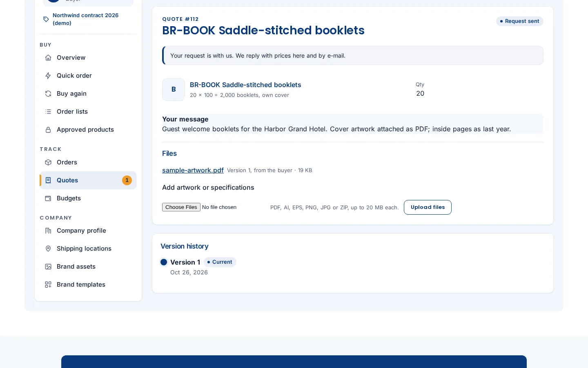The image size is (588, 368).
Task: Click the contract tag icon
Action: point(46,19)
